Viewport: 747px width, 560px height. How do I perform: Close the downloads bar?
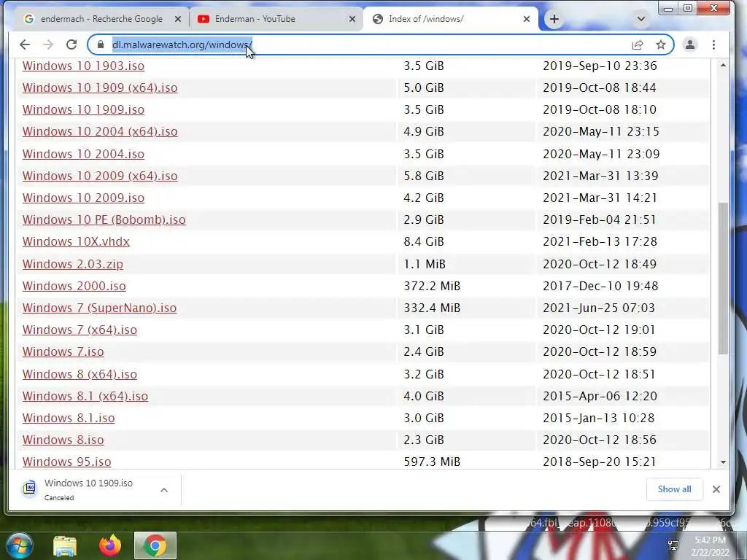point(716,489)
